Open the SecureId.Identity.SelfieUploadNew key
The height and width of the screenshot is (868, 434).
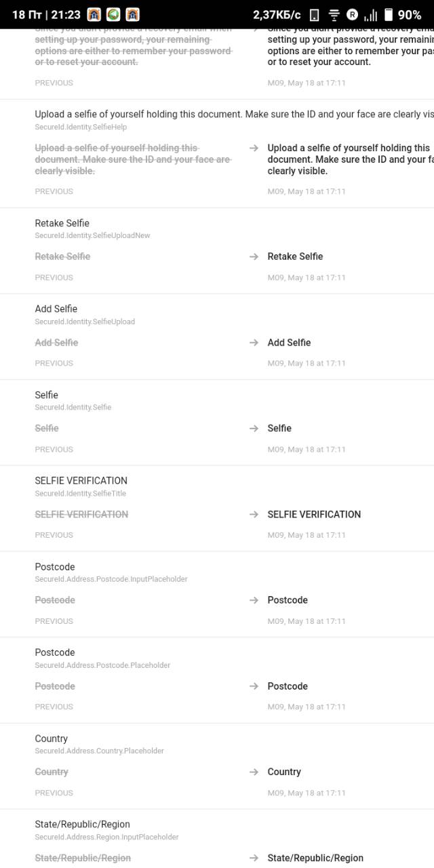click(92, 235)
